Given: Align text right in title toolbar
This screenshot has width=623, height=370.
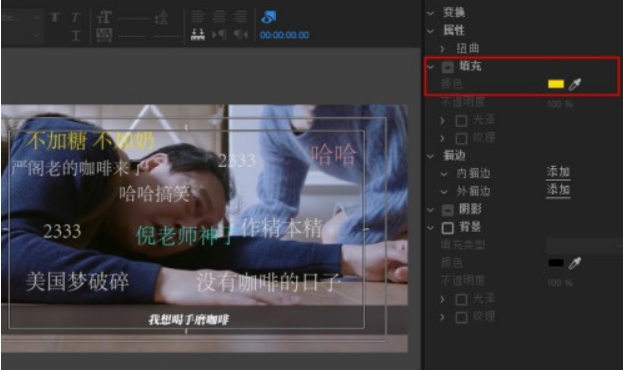Looking at the screenshot, I should pos(240,17).
